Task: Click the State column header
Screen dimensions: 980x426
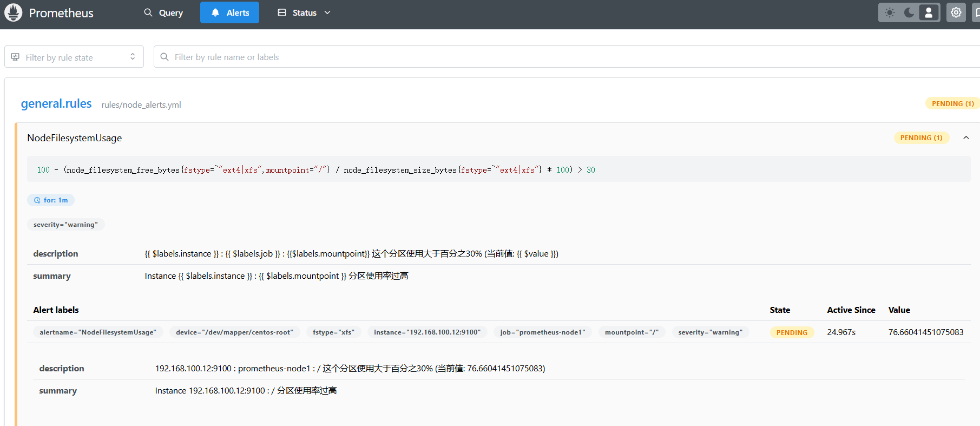Action: pyautogui.click(x=780, y=310)
